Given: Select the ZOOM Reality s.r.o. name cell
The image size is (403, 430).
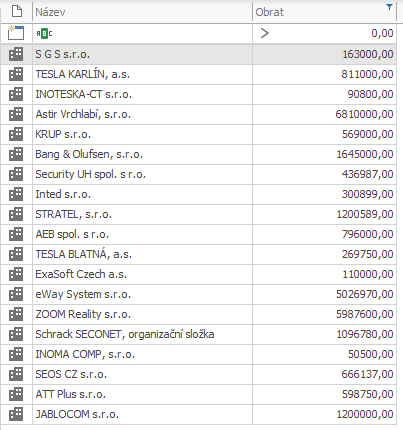Looking at the screenshot, I should (x=142, y=314).
